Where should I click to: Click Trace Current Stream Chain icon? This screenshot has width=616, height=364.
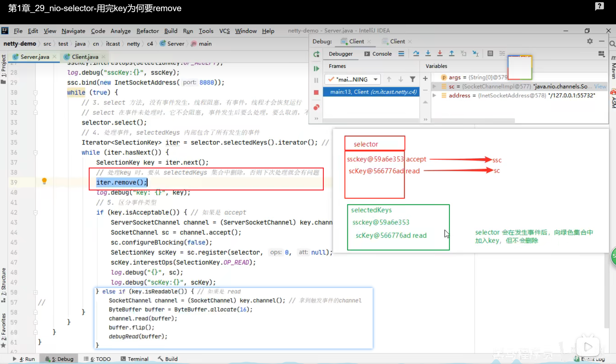pos(502,53)
